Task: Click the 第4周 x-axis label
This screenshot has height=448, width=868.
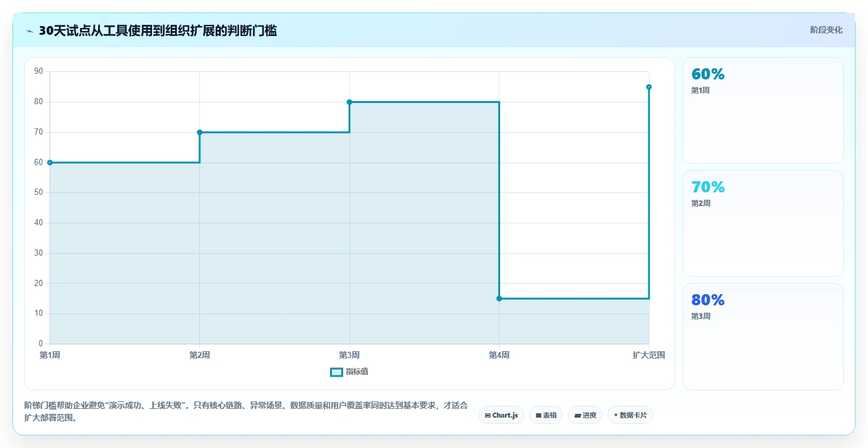Action: tap(499, 355)
